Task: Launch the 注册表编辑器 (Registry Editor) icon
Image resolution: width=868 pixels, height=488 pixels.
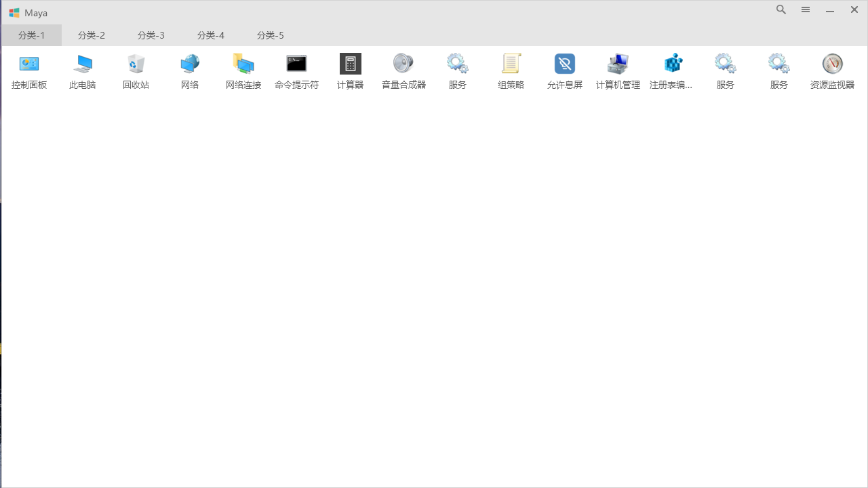Action: [x=671, y=70]
